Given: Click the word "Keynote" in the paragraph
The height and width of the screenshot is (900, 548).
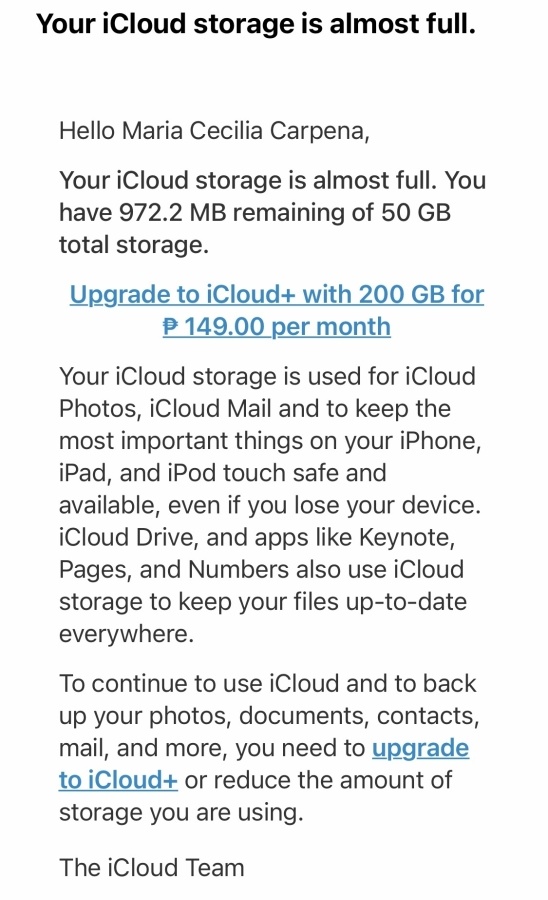Looking at the screenshot, I should [407, 537].
